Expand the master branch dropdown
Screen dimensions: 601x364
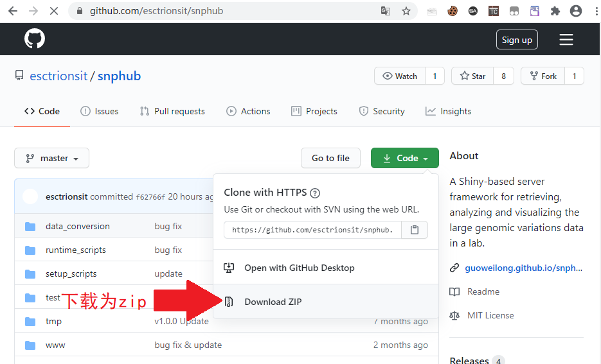[52, 158]
